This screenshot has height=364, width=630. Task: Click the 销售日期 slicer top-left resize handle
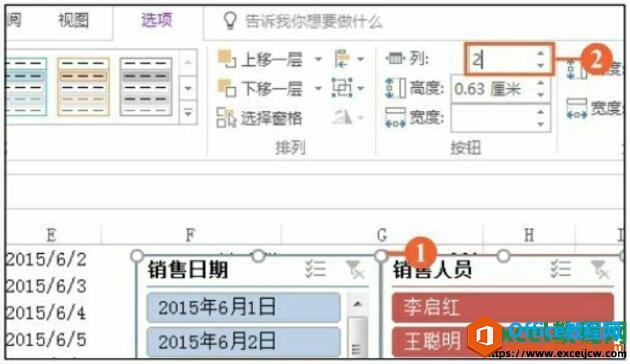pyautogui.click(x=137, y=256)
